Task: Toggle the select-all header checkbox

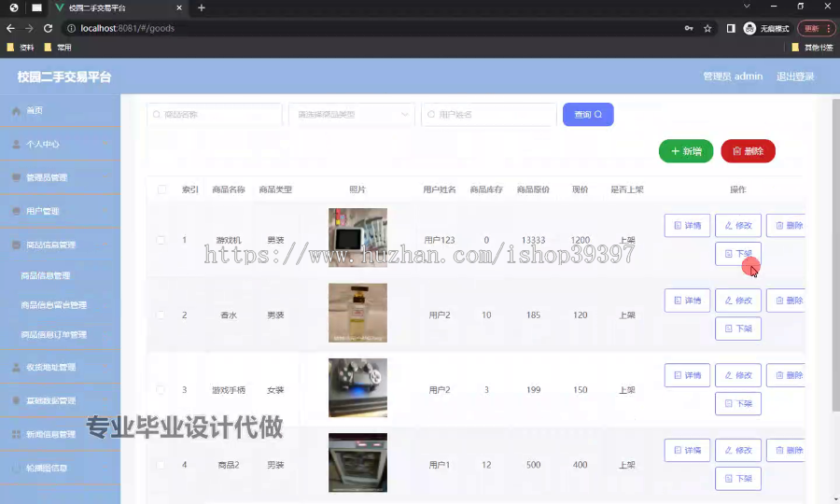Action: (161, 189)
